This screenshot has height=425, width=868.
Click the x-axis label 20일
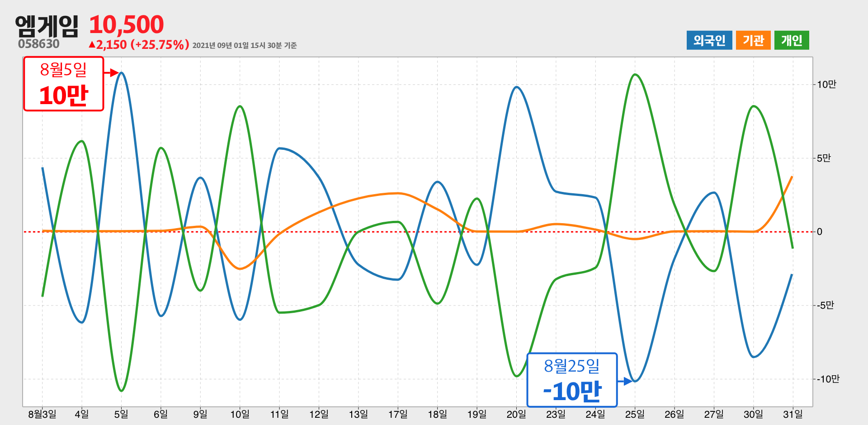click(516, 414)
